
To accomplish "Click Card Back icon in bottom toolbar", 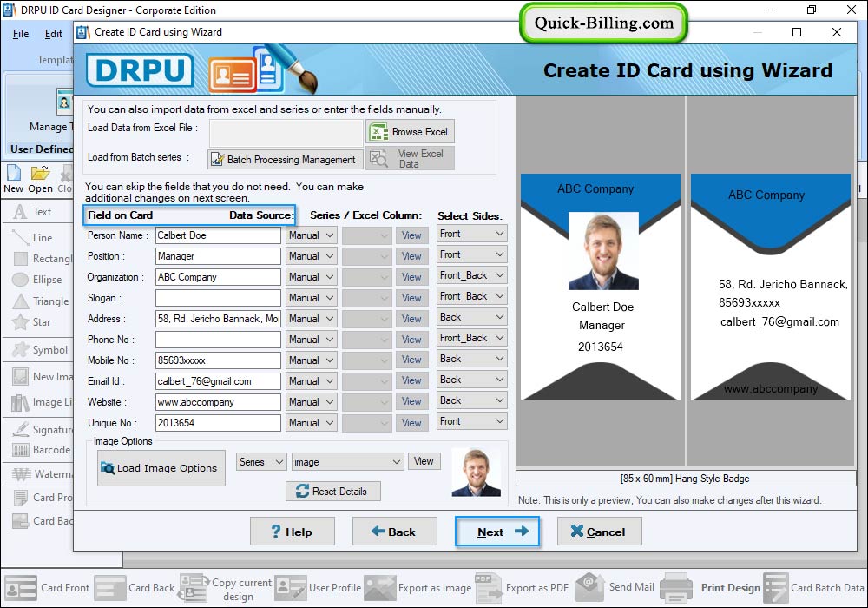I will tap(109, 588).
